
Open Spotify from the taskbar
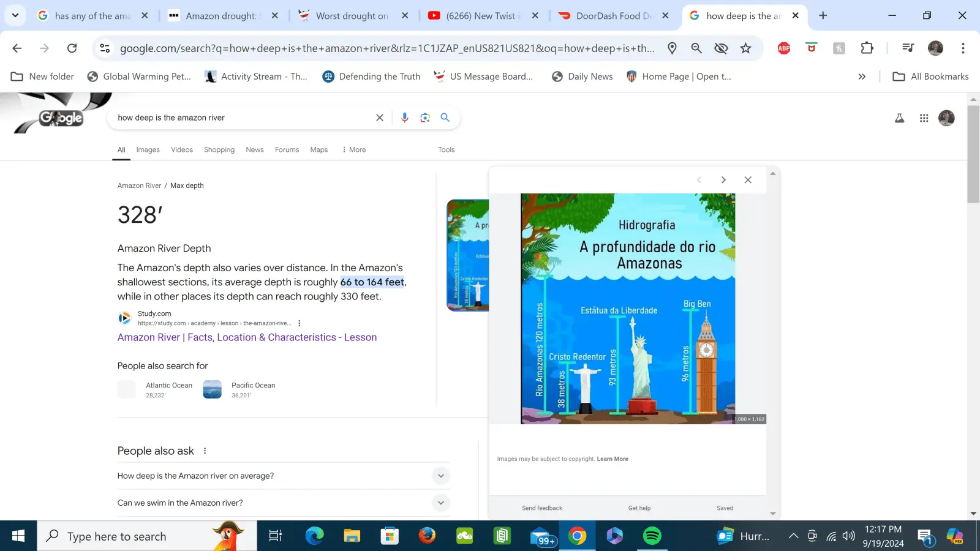pos(652,536)
